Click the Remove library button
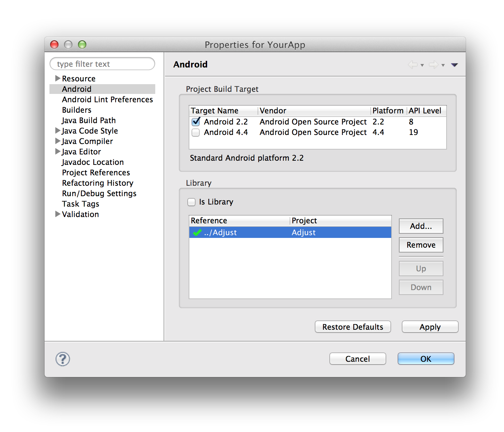 coord(421,245)
